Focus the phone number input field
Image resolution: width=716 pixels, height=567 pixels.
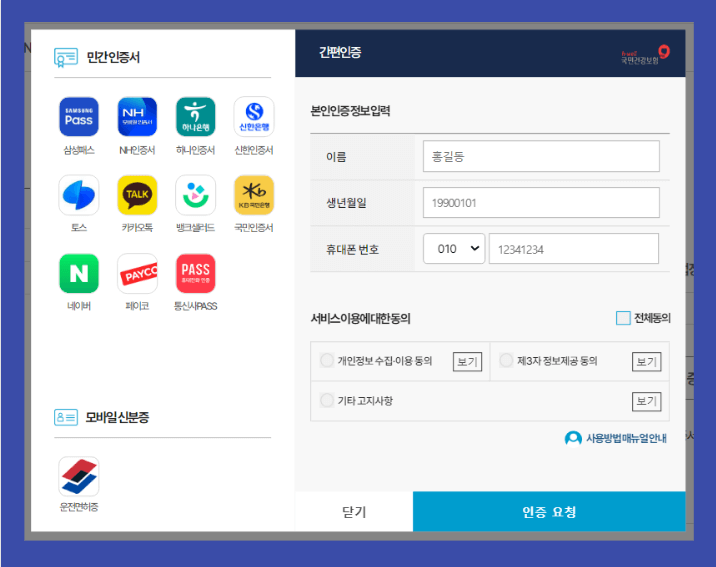point(574,249)
